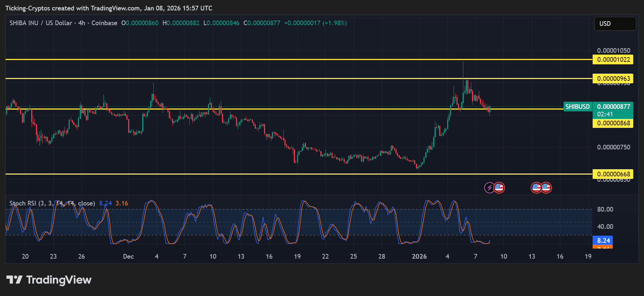Open the USD currency selector
This screenshot has width=644, height=296.
[x=615, y=24]
